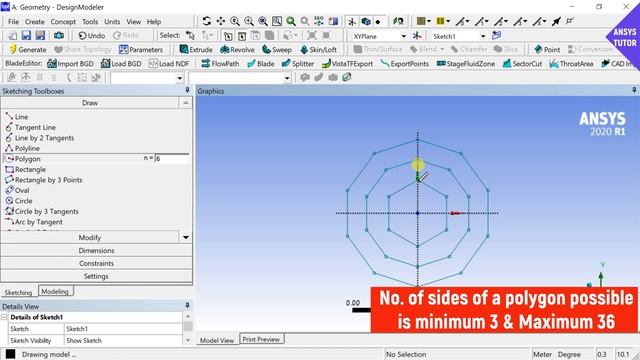The width and height of the screenshot is (640, 360).
Task: Click VistaTFExport tool
Action: [x=347, y=64]
